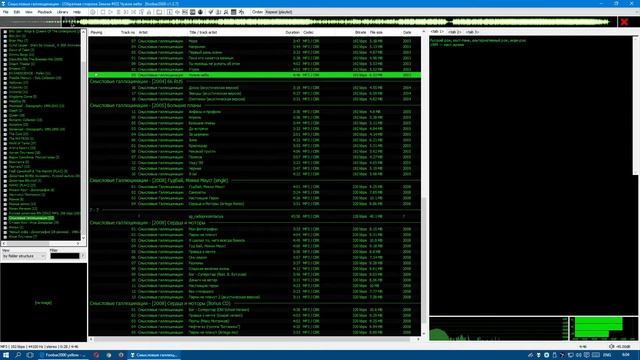This screenshot has width=640, height=360.
Task: Click the keyboard tray icon near ENG
Action: tap(596, 355)
